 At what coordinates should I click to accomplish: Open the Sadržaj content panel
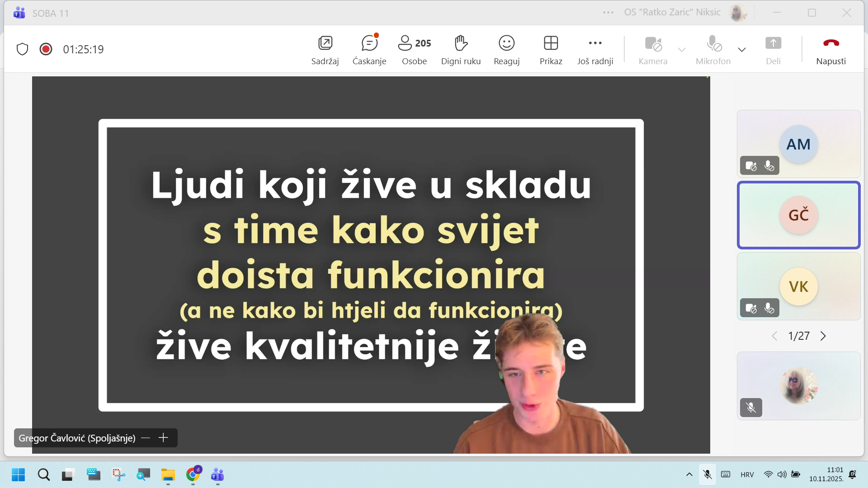(x=325, y=50)
